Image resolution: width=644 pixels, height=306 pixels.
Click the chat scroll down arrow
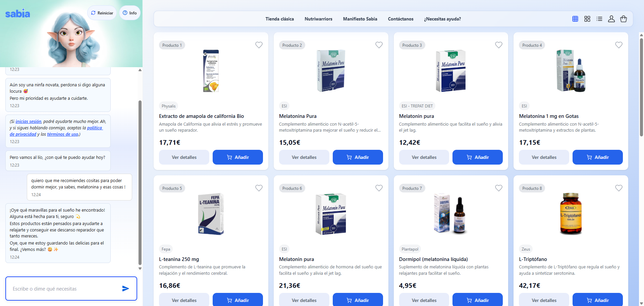(x=140, y=268)
